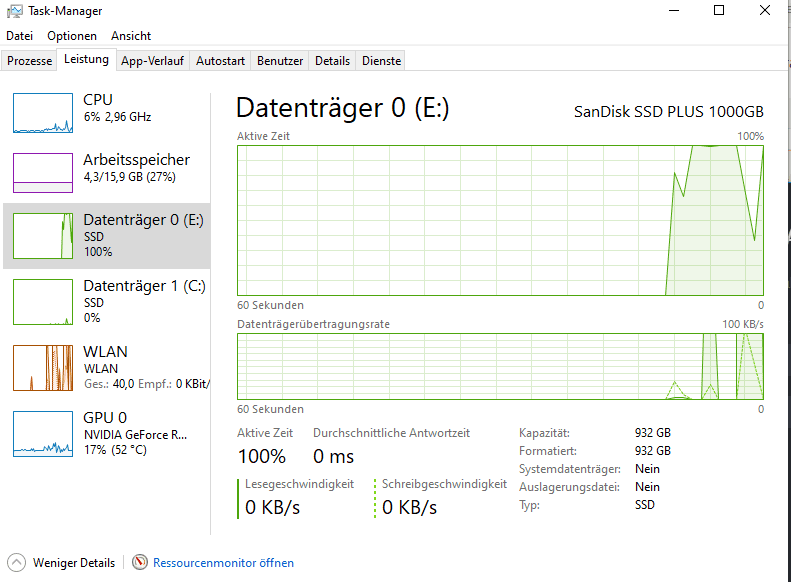Open the Details tab
Screen dimensions: 791x582
coord(332,61)
